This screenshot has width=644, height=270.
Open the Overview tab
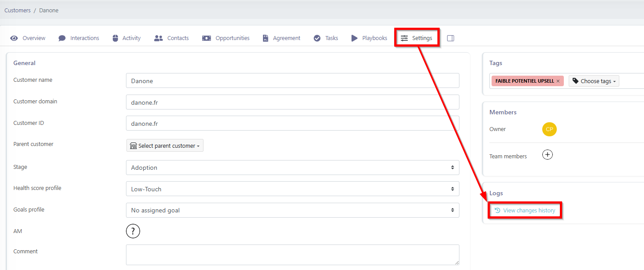[x=28, y=38]
